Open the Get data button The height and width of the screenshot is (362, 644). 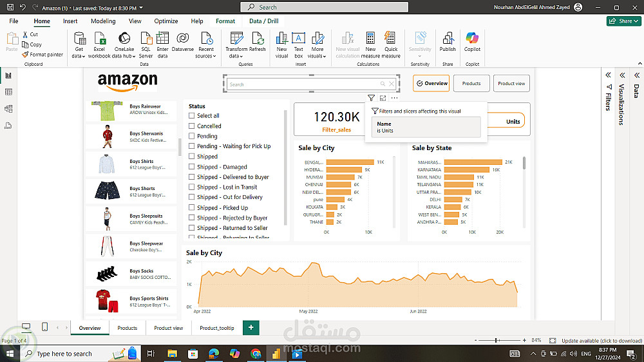(79, 45)
